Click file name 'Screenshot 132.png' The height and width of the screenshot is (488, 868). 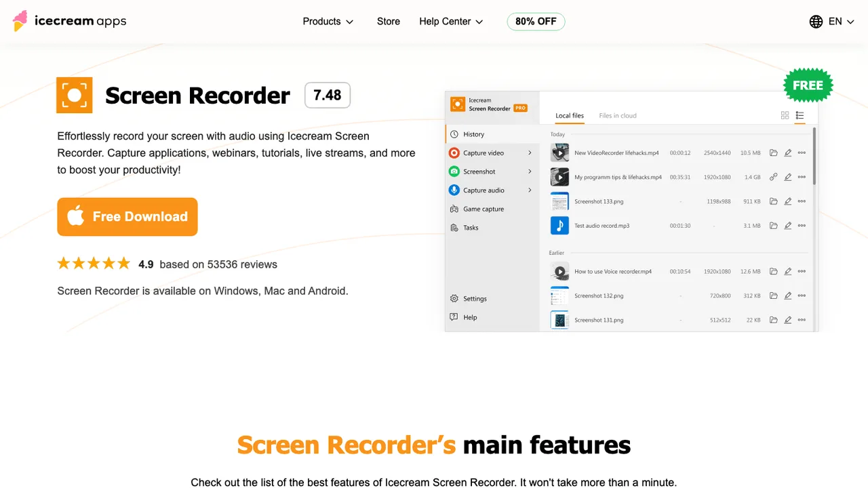pyautogui.click(x=599, y=296)
